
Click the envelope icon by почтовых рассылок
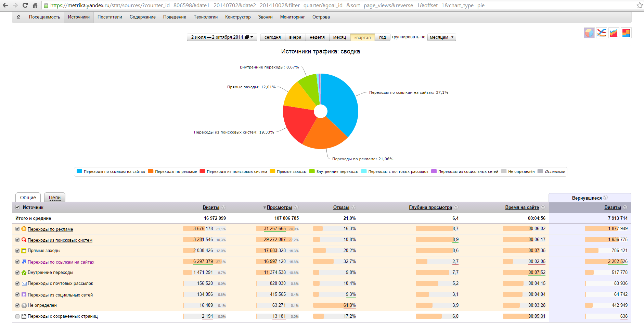tap(24, 283)
